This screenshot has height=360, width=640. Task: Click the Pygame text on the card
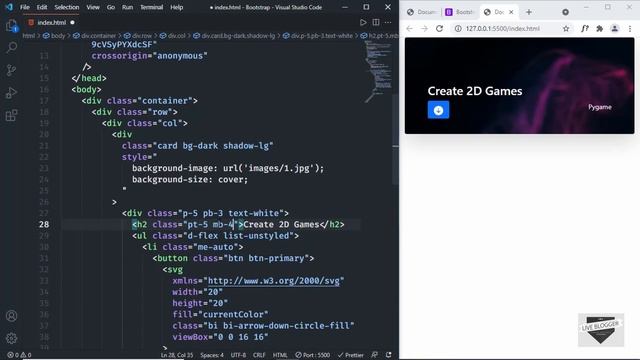tap(600, 107)
